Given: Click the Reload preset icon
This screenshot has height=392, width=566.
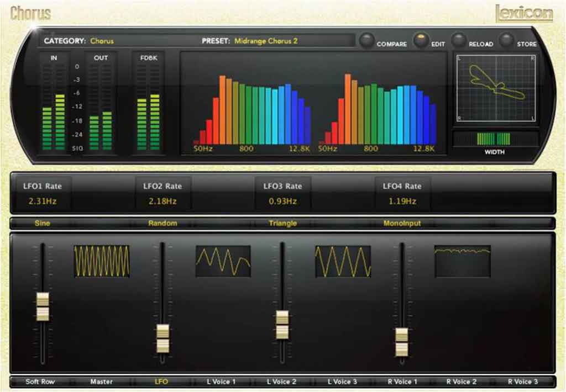Looking at the screenshot, I should (x=459, y=40).
